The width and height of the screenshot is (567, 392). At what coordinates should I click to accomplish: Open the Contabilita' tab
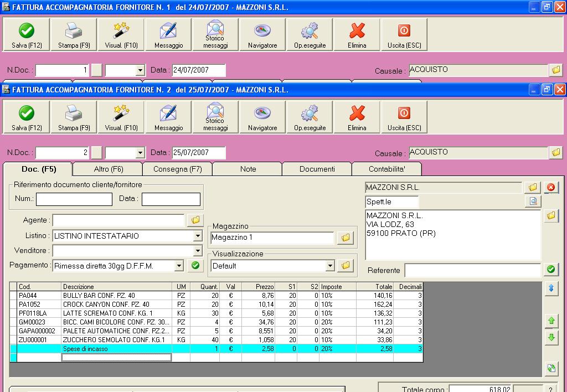(x=386, y=169)
